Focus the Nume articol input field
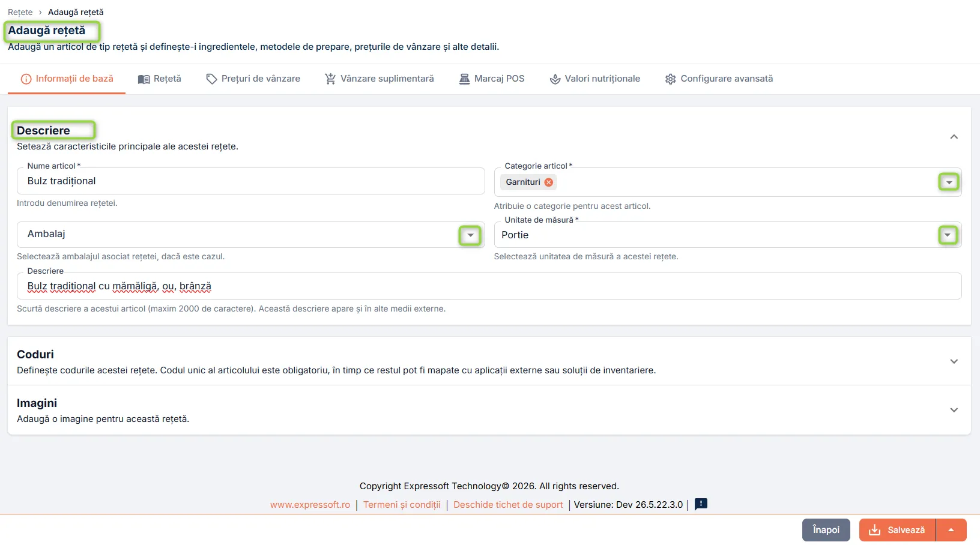 (250, 181)
